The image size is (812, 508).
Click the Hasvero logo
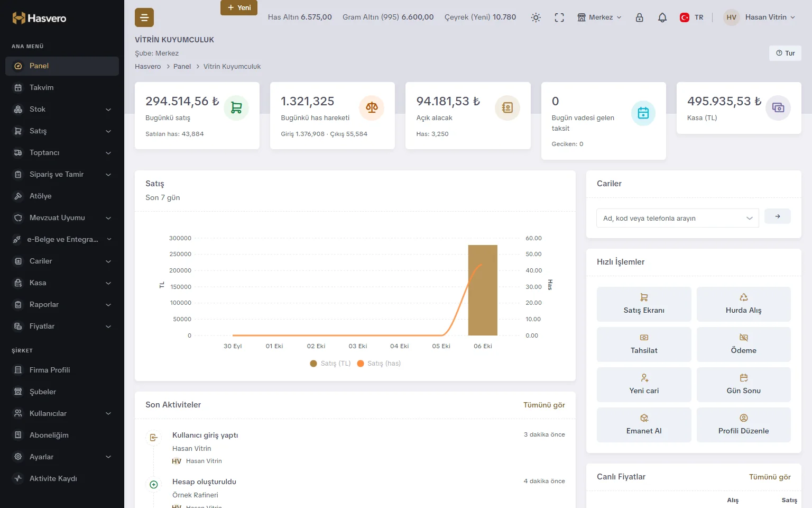click(x=39, y=18)
